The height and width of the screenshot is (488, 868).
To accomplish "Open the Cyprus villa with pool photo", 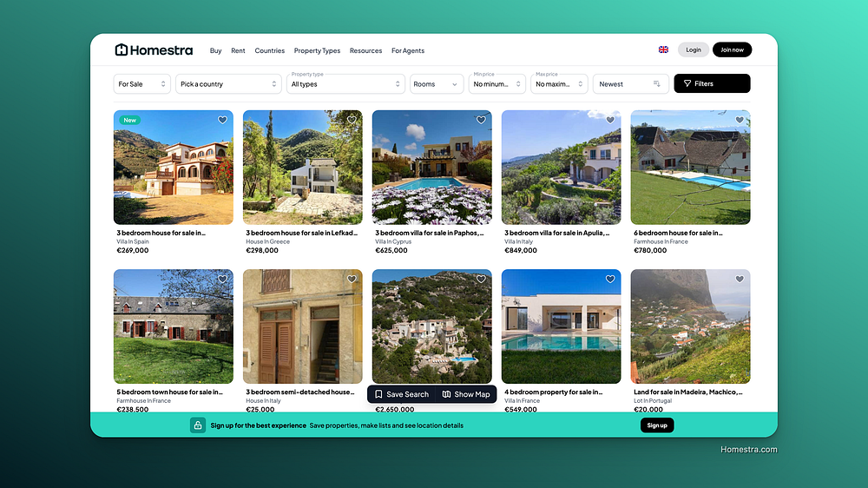I will (x=431, y=168).
